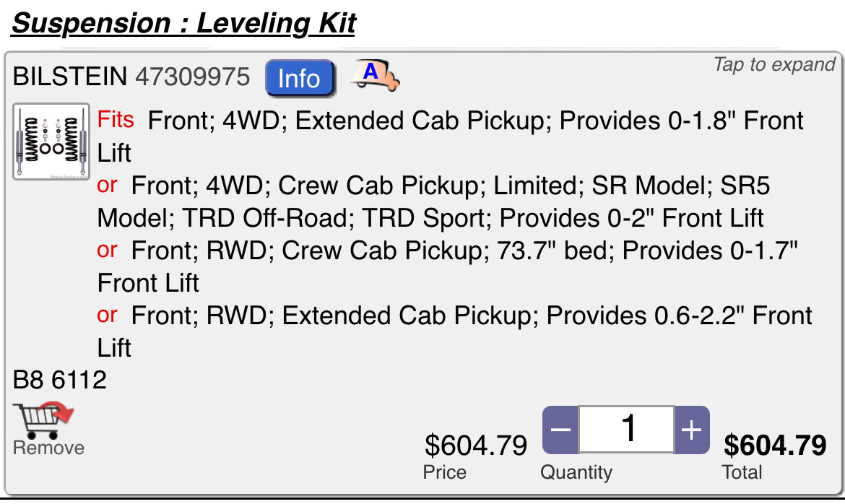Screen dimensions: 845x504
Task: Open the Suspension : Leveling Kit heading link
Action: click(183, 23)
